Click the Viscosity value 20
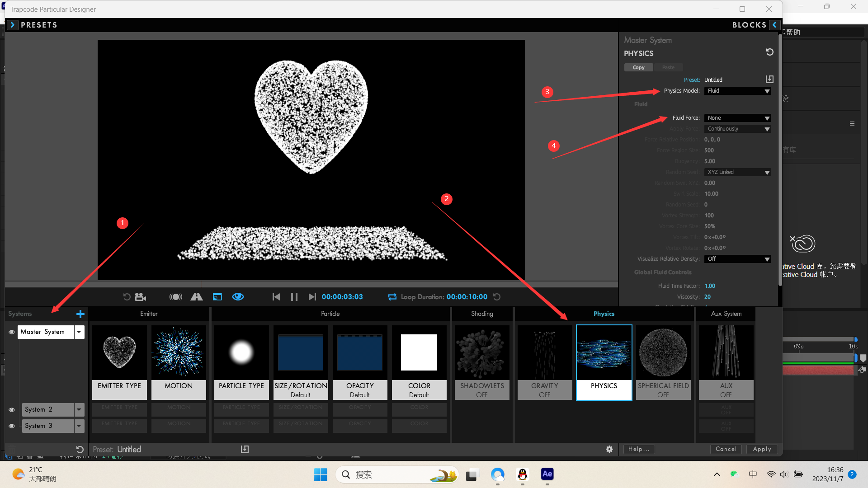 pos(708,297)
